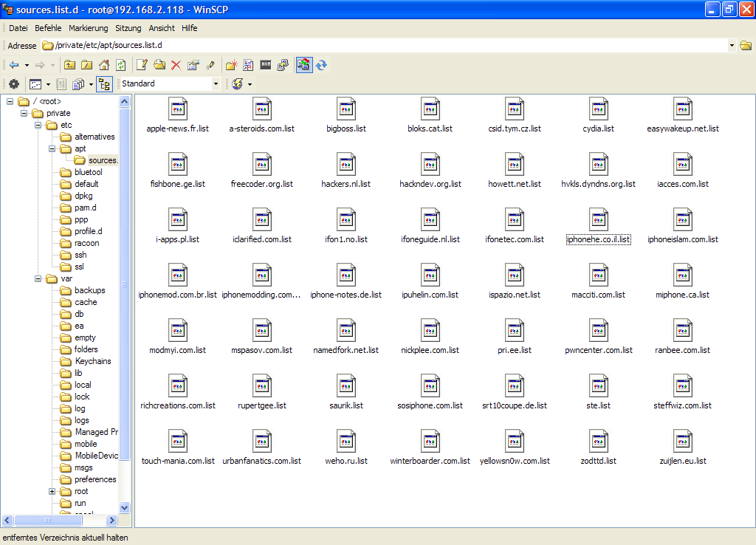
Task: Open the queue options dropdown arrow
Action: click(x=91, y=84)
